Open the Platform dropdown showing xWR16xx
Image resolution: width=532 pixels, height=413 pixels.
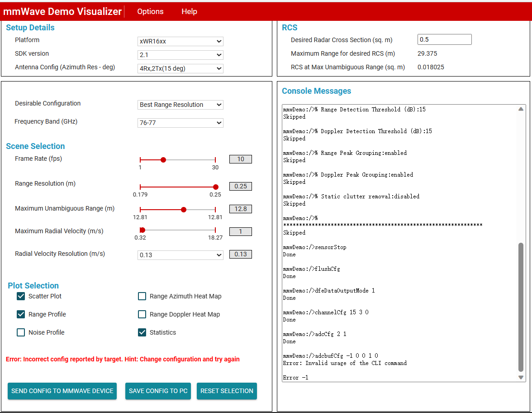click(180, 41)
